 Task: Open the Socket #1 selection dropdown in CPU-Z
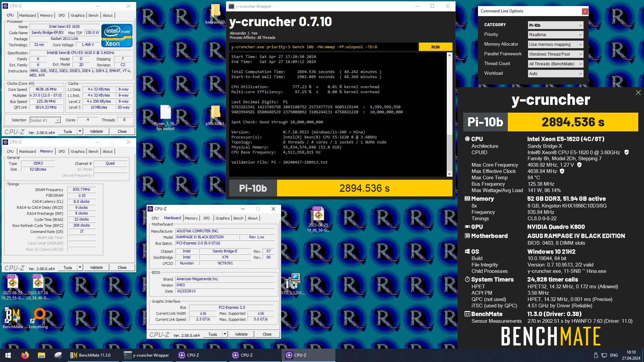click(x=45, y=120)
